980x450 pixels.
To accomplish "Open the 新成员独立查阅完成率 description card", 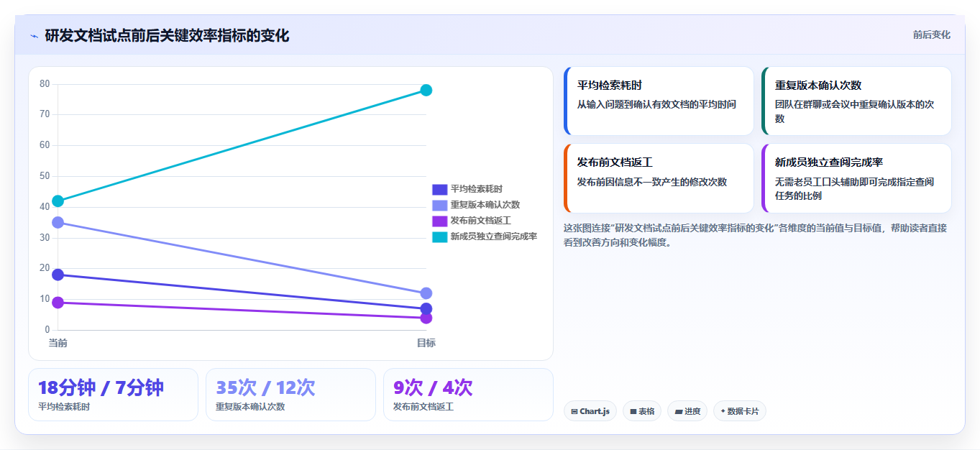I will click(856, 178).
